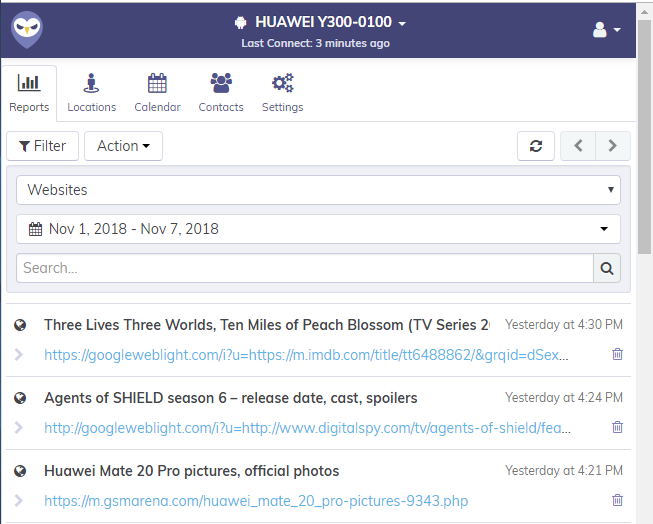Delete the Agents of SHIELD entry

pyautogui.click(x=617, y=427)
